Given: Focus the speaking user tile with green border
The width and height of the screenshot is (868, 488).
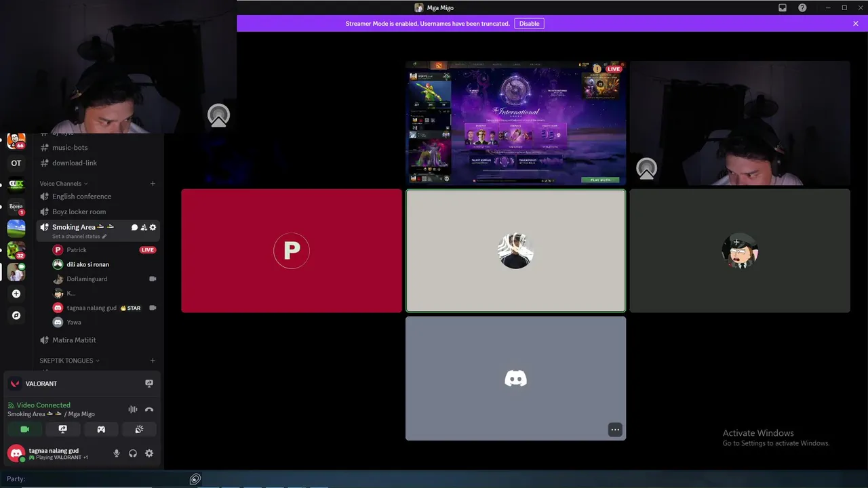Looking at the screenshot, I should click(x=515, y=251).
